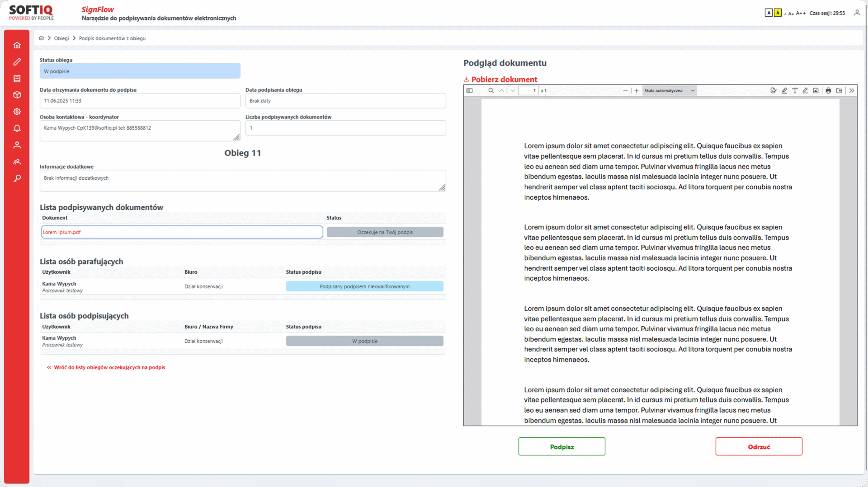This screenshot has width=868, height=487.
Task: Click the search icon in PDF toolbar
Action: [x=491, y=91]
